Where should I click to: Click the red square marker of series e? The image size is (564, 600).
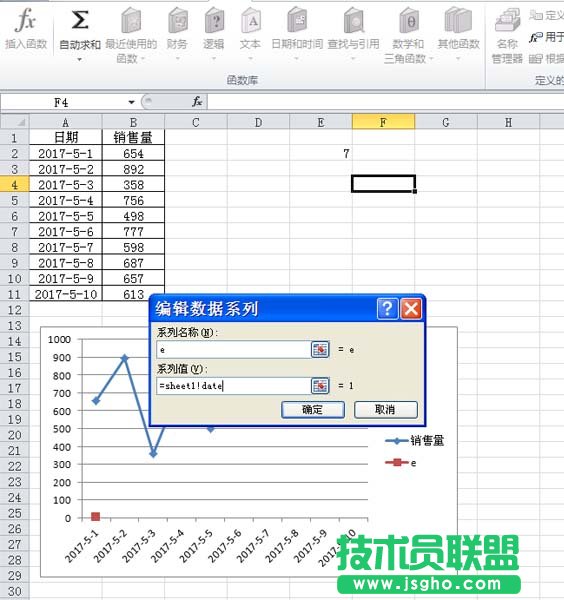96,517
